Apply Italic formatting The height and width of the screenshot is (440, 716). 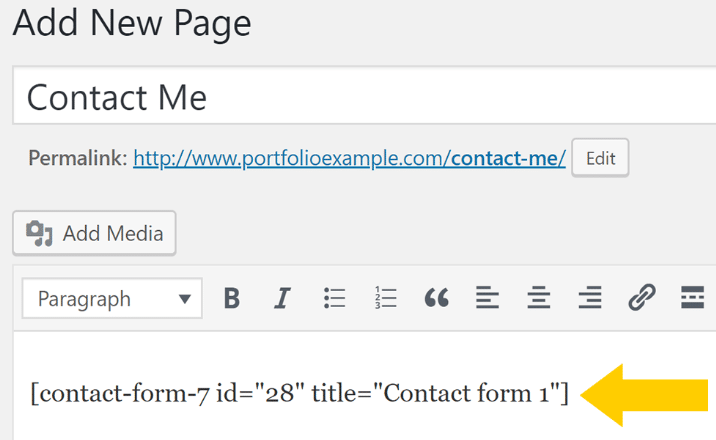pyautogui.click(x=283, y=299)
